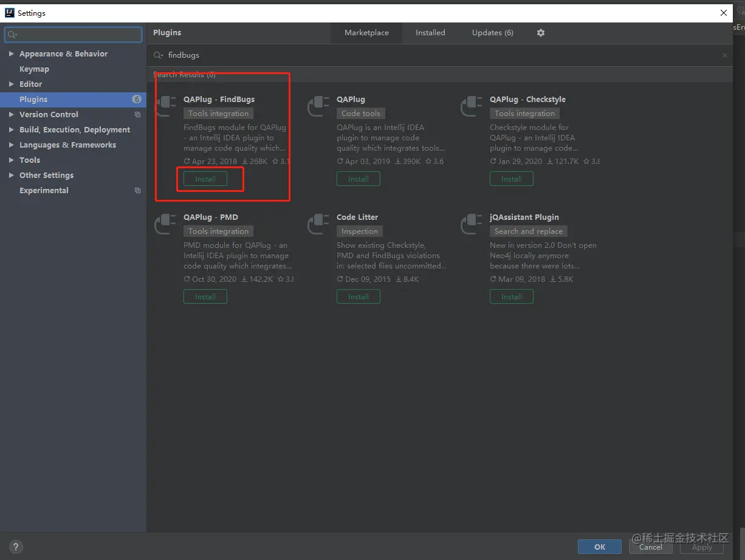
Task: Click the settings sidebar search magnifier icon
Action: point(12,35)
